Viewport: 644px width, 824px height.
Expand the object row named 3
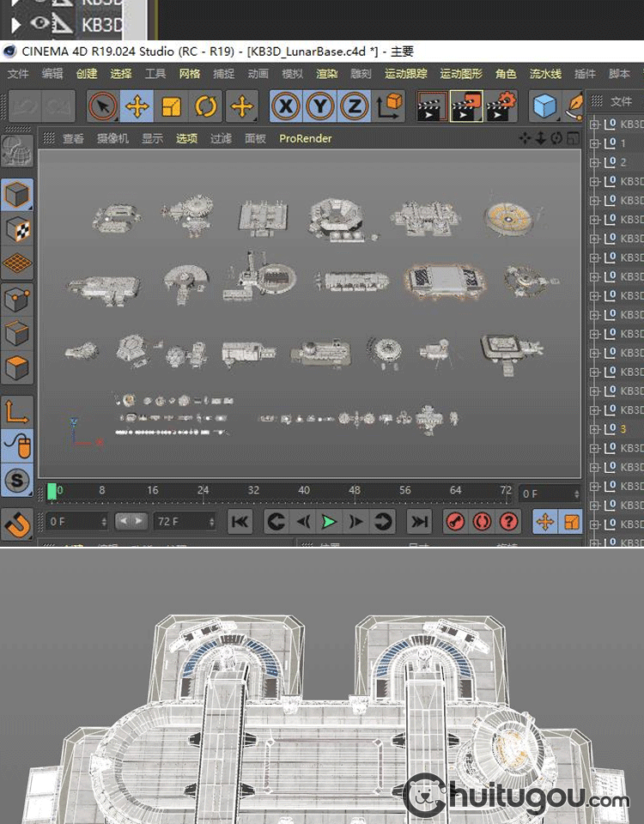pyautogui.click(x=594, y=429)
